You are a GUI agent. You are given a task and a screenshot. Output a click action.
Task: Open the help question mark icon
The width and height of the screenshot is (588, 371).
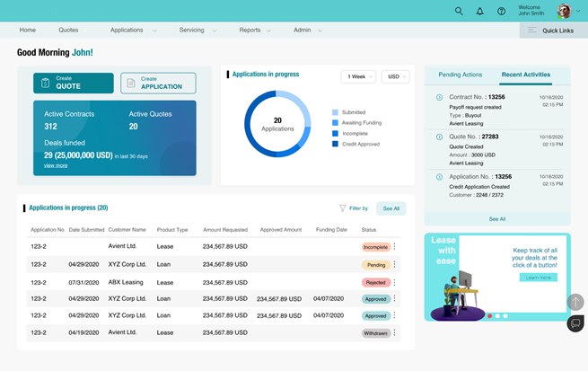[502, 11]
